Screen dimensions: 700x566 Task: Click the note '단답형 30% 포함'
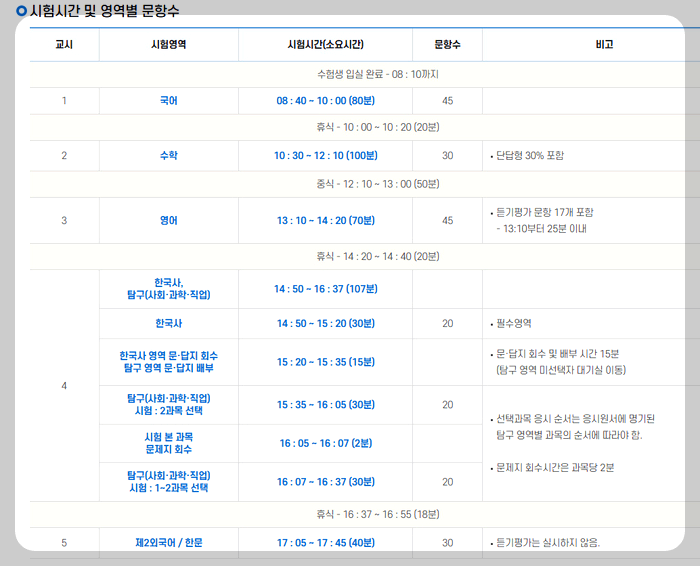click(530, 155)
